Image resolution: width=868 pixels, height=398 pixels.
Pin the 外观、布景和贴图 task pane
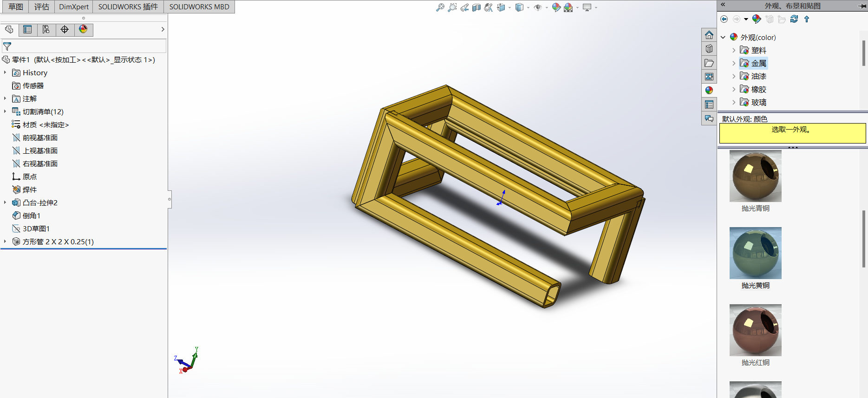coord(861,6)
